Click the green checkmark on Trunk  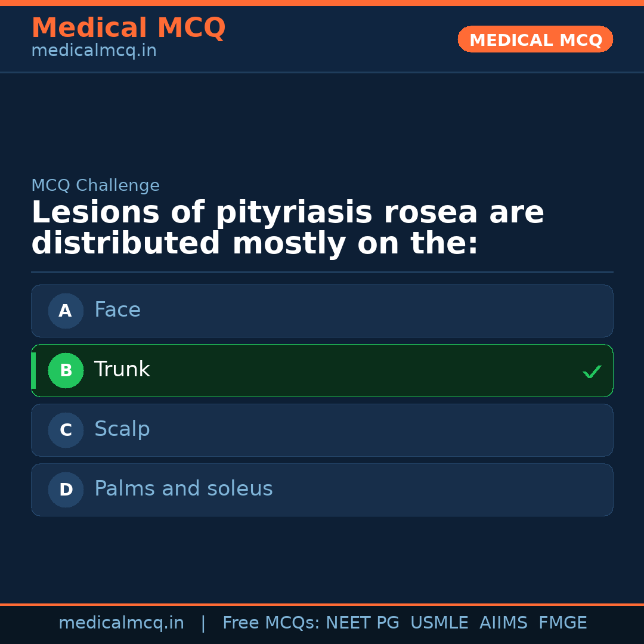592,371
